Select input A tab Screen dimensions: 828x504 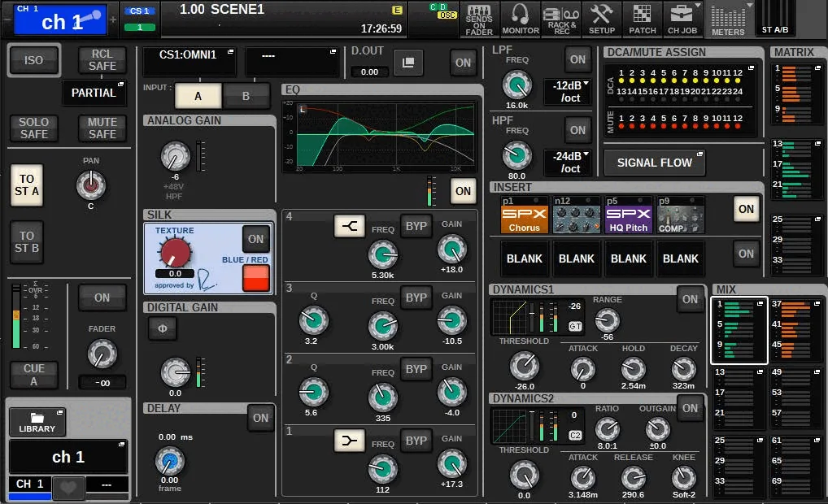coord(198,96)
